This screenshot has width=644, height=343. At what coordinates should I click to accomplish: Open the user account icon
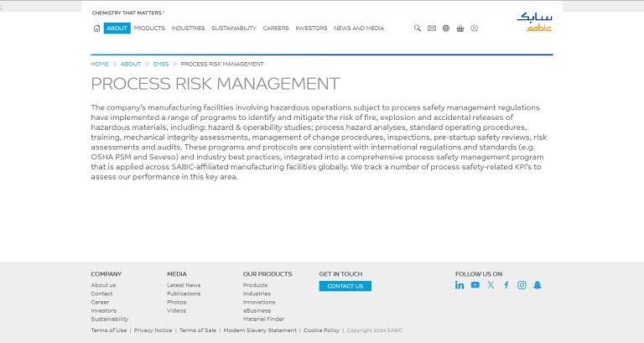click(x=474, y=28)
